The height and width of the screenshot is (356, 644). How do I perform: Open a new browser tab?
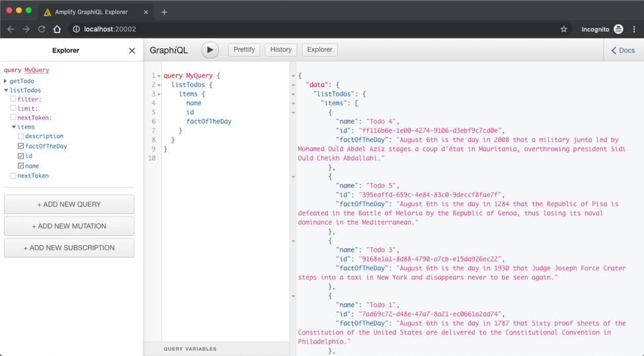tap(164, 12)
